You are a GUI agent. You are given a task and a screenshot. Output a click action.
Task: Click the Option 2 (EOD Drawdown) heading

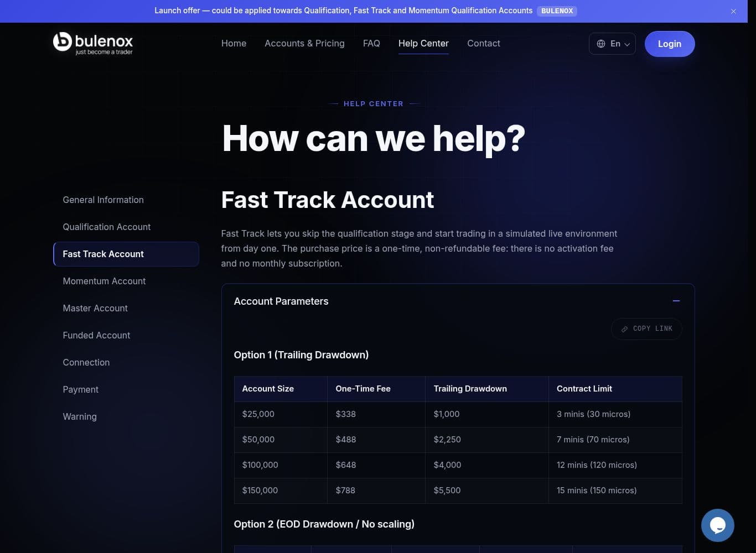324,524
